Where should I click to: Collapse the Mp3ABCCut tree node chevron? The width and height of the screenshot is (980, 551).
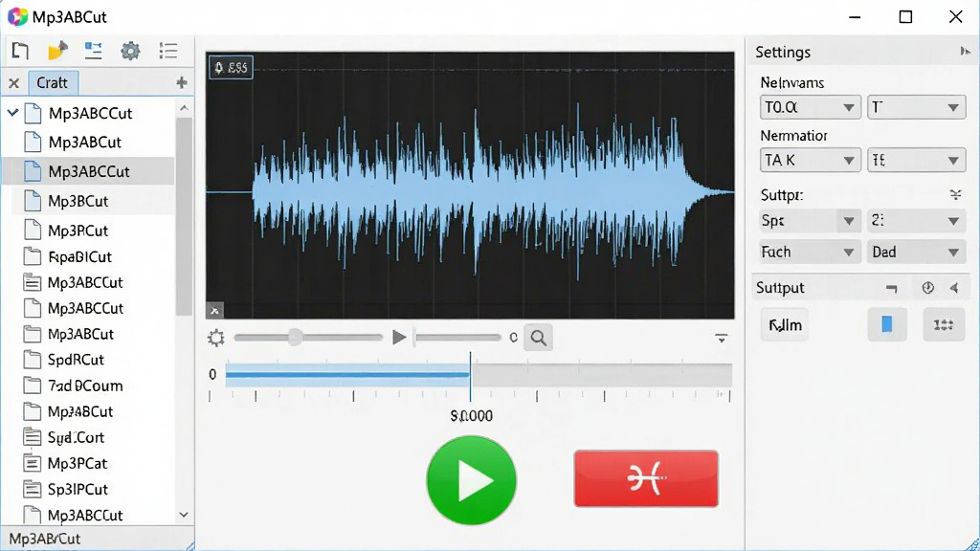tap(13, 113)
